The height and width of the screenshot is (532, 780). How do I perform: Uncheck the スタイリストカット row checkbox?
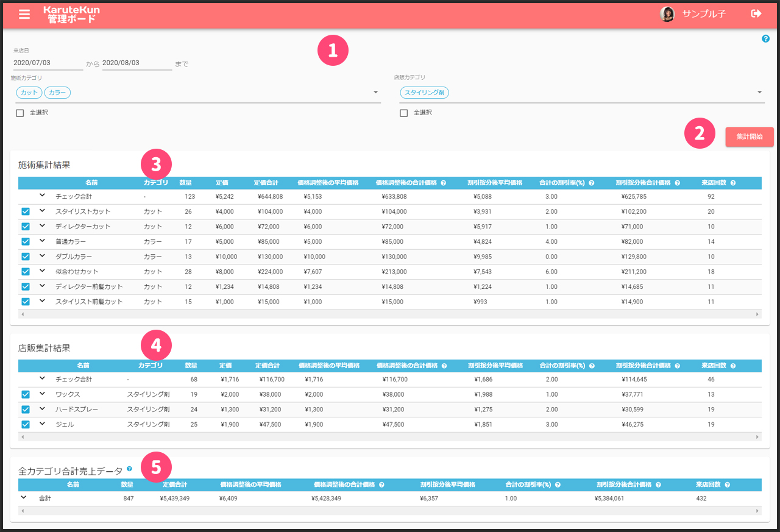coord(26,211)
